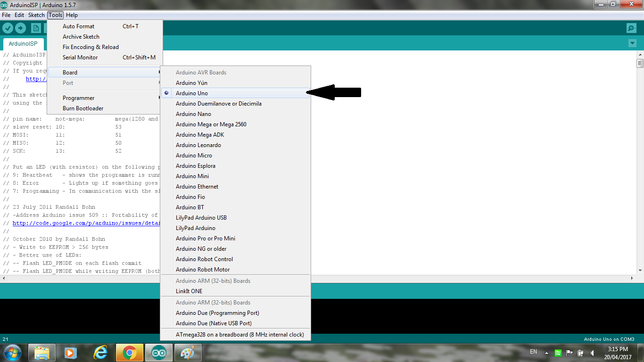Image resolution: width=644 pixels, height=362 pixels.
Task: Click the New sketch toolbar icon
Action: (x=36, y=28)
